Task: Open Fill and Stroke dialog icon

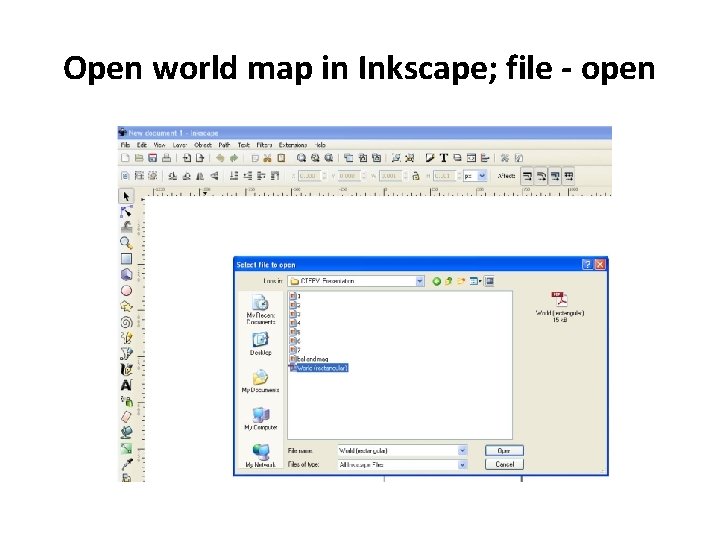Action: pyautogui.click(x=430, y=158)
